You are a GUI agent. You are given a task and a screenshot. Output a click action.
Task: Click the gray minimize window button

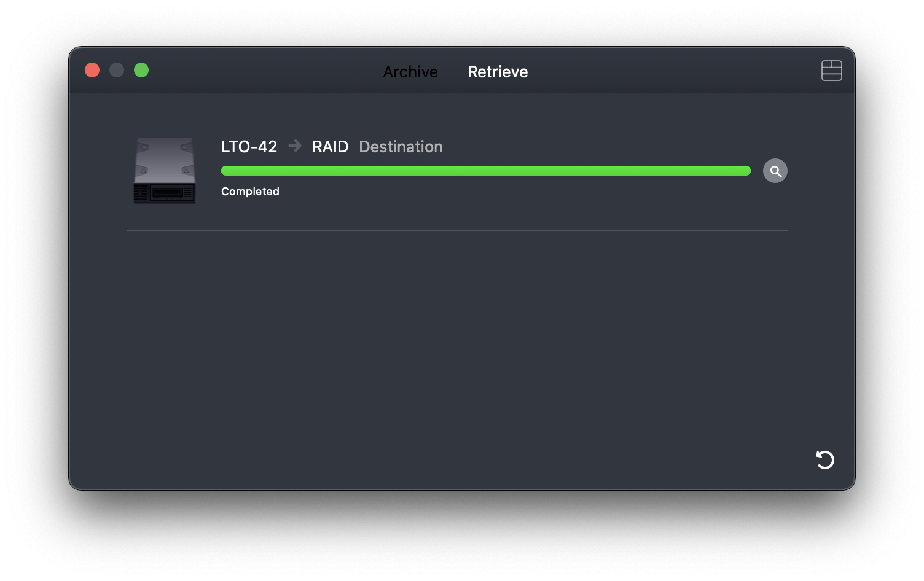(117, 70)
